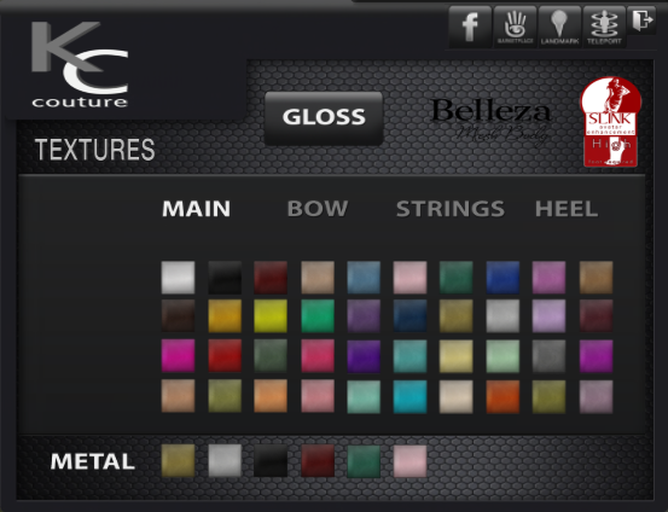Open the STRINGS tab
Image resolution: width=668 pixels, height=512 pixels.
(x=450, y=209)
